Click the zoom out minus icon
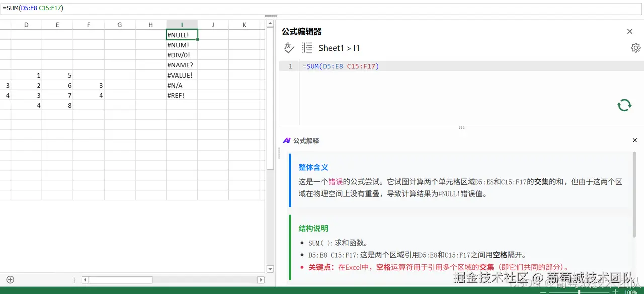Image resolution: width=644 pixels, height=294 pixels. click(543, 291)
